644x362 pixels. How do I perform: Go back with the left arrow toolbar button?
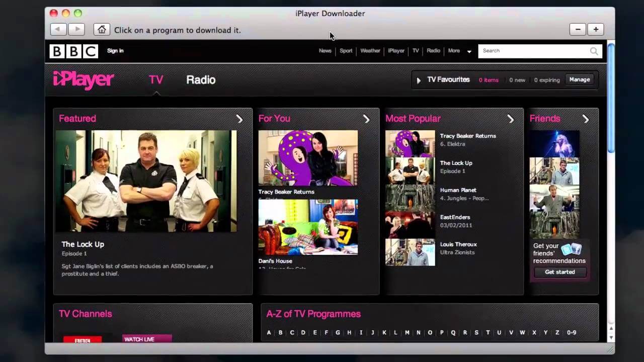[58, 29]
